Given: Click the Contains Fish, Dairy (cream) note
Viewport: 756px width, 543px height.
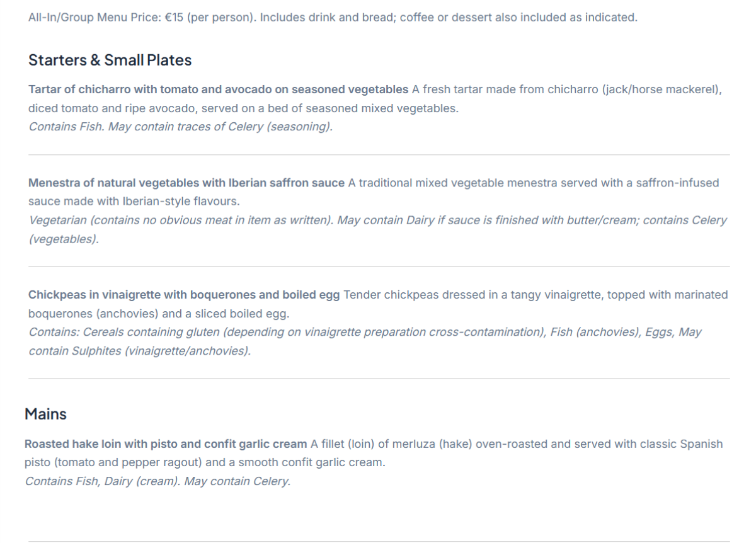Looking at the screenshot, I should point(157,482).
